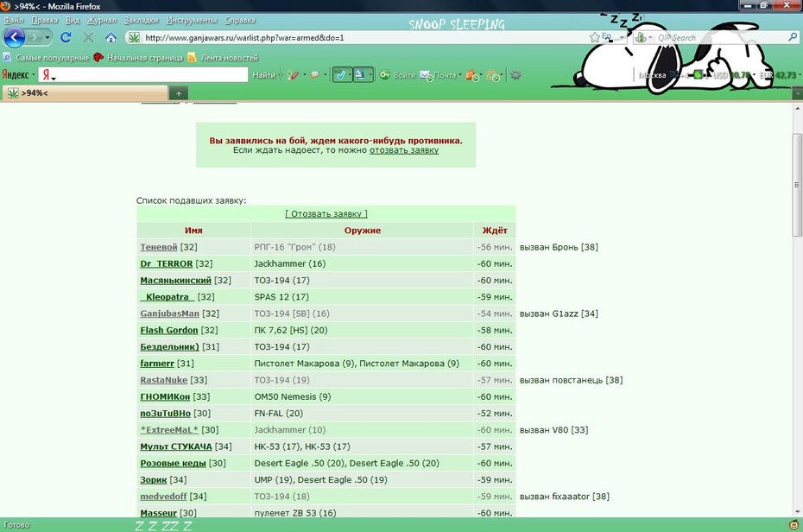Open player no3uTuBHo profile link
Image resolution: width=803 pixels, height=532 pixels.
click(x=166, y=413)
